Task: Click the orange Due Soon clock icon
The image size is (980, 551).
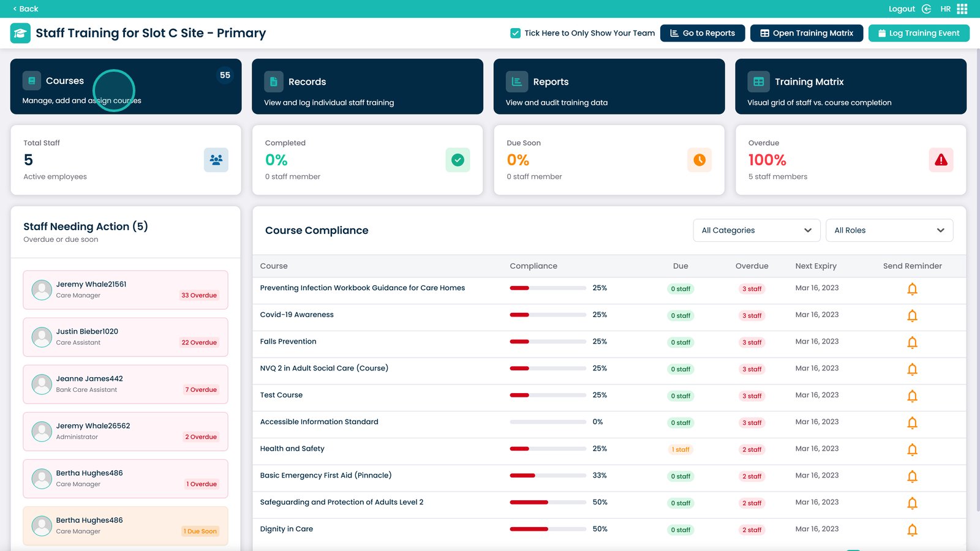Action: (699, 160)
